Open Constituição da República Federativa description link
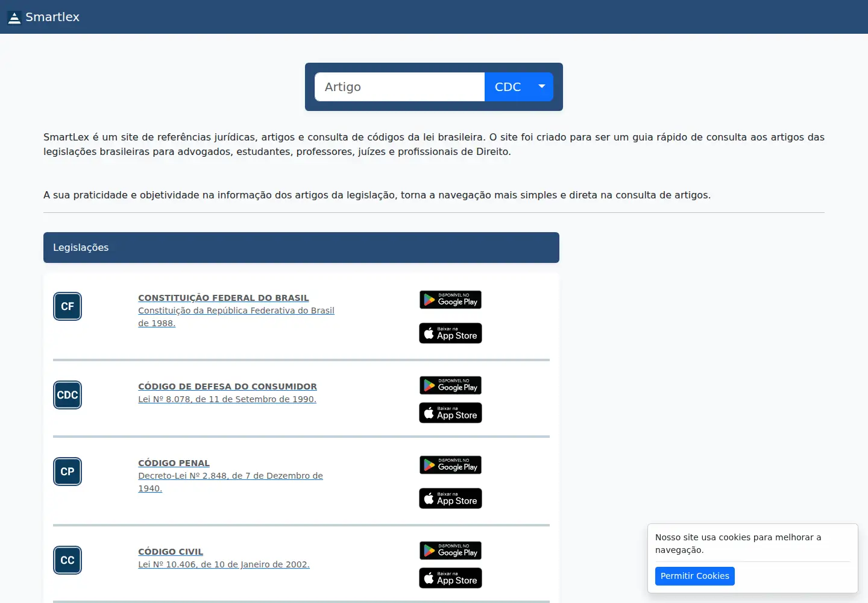868x603 pixels. [236, 317]
